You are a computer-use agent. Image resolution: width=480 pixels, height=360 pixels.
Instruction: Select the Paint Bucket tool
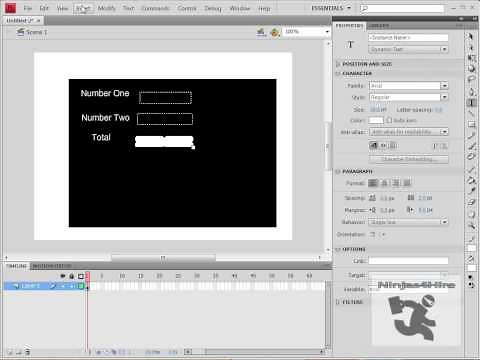point(471,180)
